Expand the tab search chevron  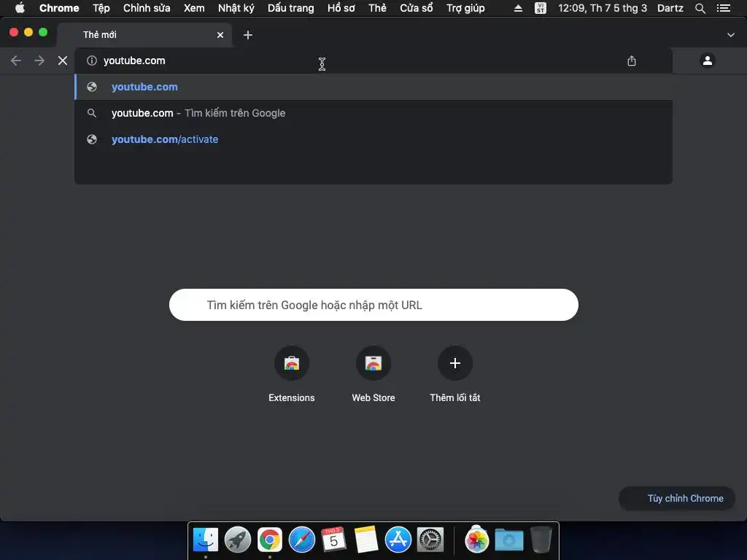731,35
